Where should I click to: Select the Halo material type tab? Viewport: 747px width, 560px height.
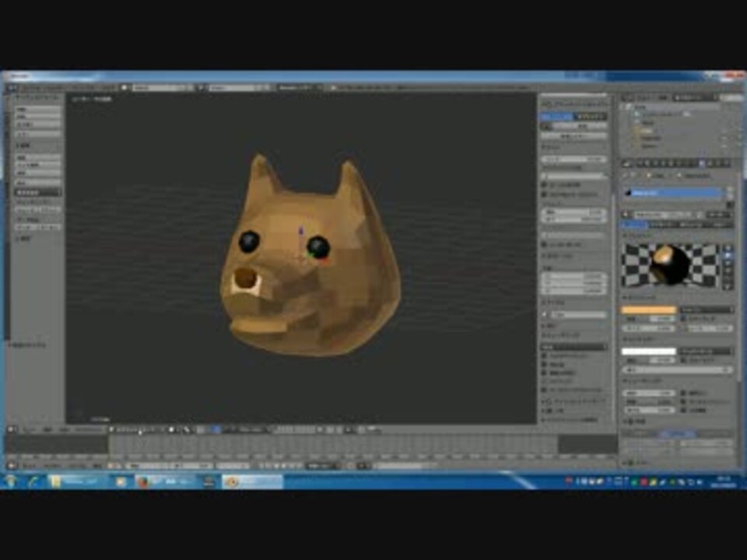719,224
